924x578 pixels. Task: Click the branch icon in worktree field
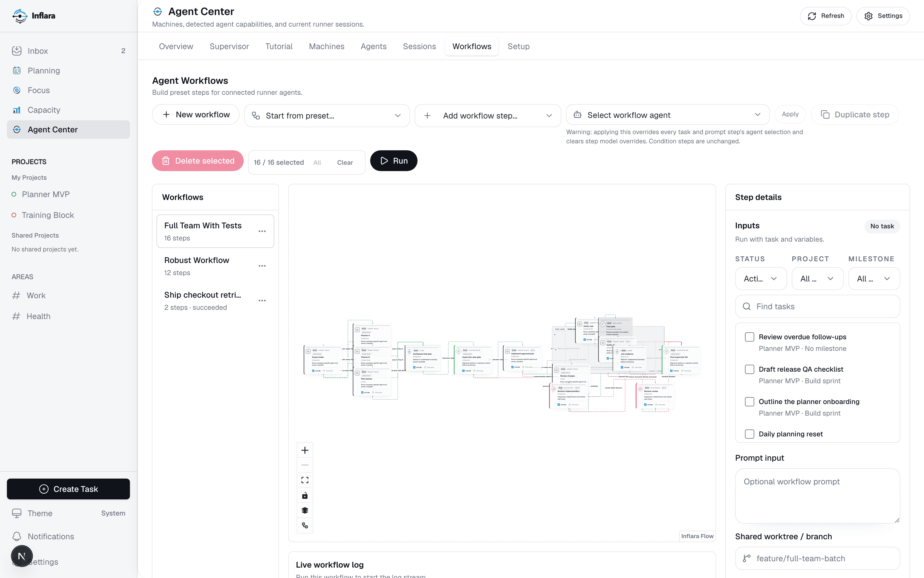tap(747, 559)
